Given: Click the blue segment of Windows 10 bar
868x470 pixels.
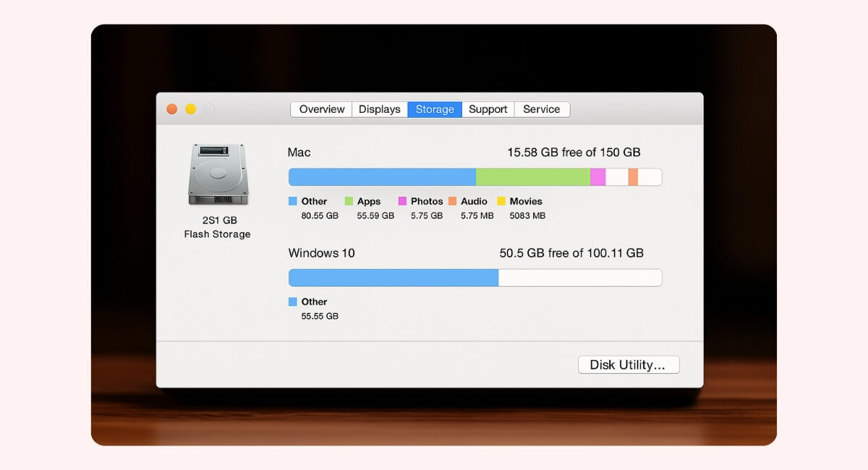Looking at the screenshot, I should (393, 278).
